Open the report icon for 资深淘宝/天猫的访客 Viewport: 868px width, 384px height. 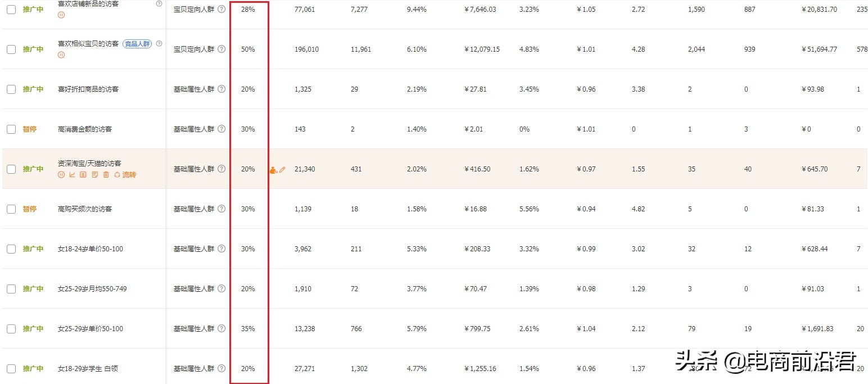pyautogui.click(x=83, y=175)
